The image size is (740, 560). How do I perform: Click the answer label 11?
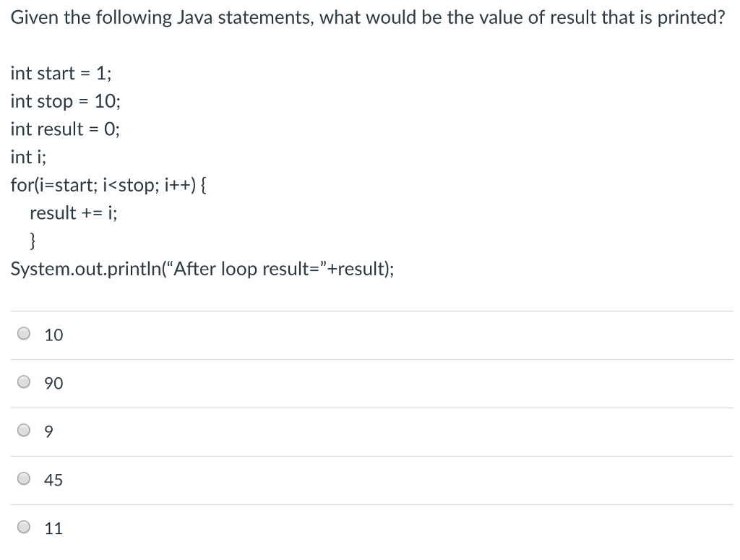(53, 527)
